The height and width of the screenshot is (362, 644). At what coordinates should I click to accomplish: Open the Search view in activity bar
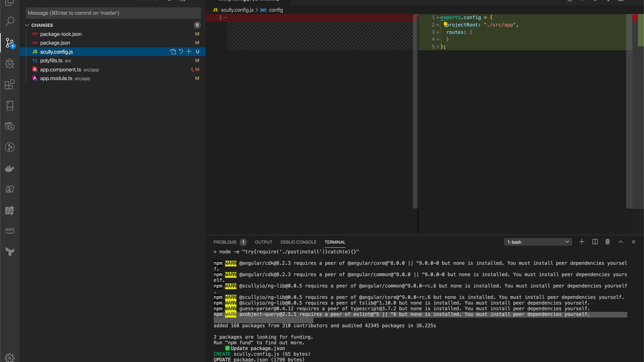point(10,22)
